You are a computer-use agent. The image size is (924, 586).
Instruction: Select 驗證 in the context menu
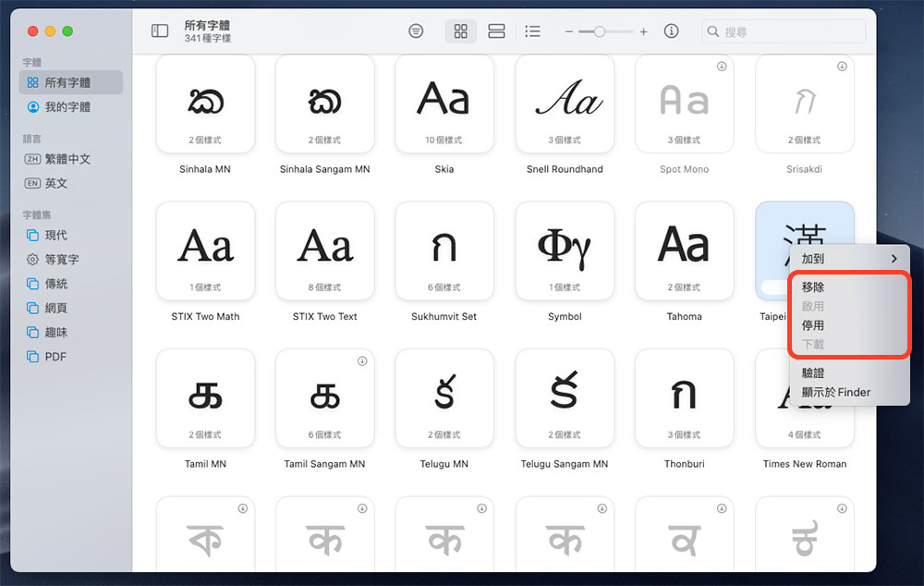[x=813, y=372]
